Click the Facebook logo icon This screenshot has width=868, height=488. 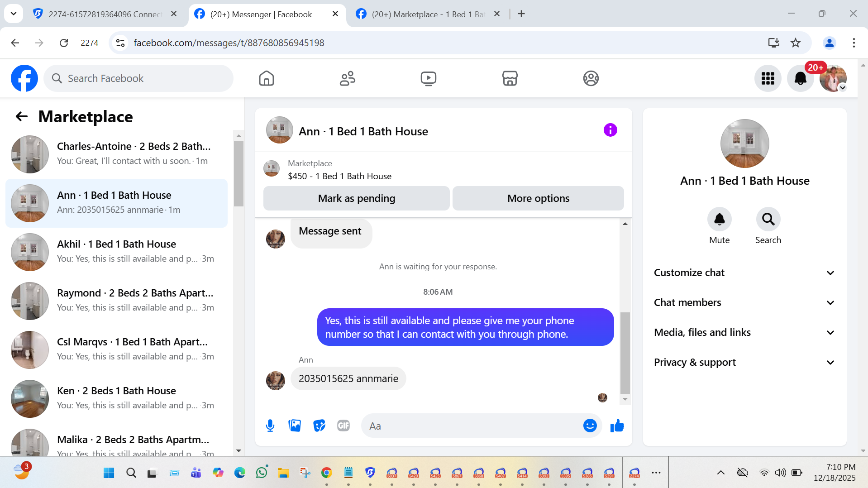pyautogui.click(x=24, y=78)
